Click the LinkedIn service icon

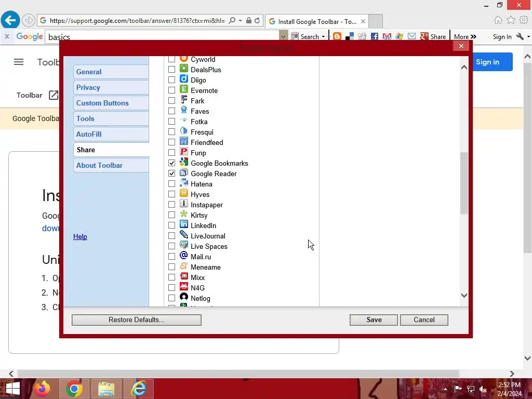pyautogui.click(x=183, y=224)
